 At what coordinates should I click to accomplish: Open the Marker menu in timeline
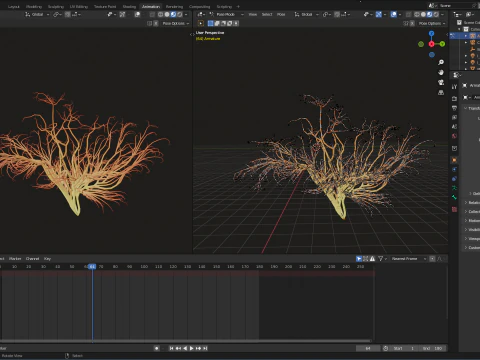coord(15,259)
